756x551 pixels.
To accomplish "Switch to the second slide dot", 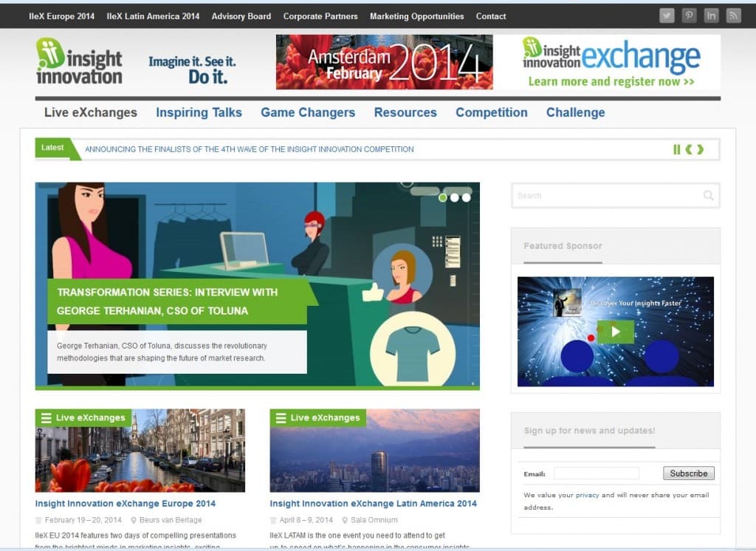I will [455, 197].
